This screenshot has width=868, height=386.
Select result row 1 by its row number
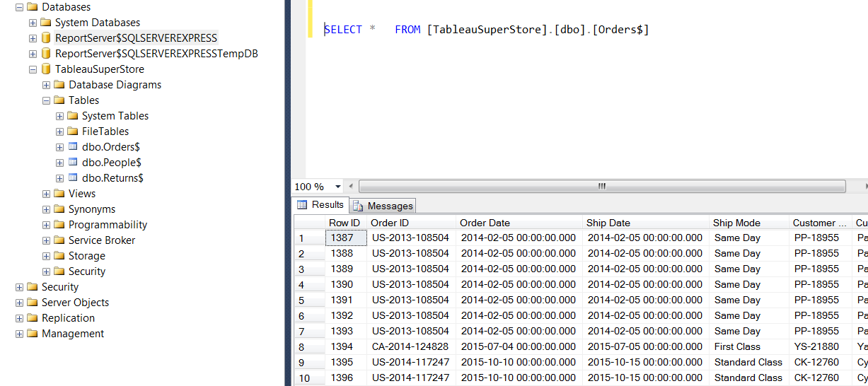pos(309,238)
